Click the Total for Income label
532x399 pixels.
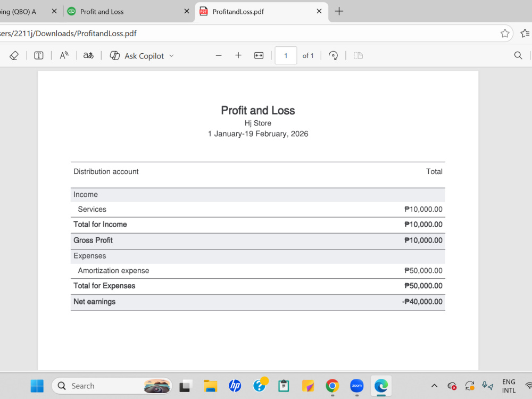coord(100,225)
